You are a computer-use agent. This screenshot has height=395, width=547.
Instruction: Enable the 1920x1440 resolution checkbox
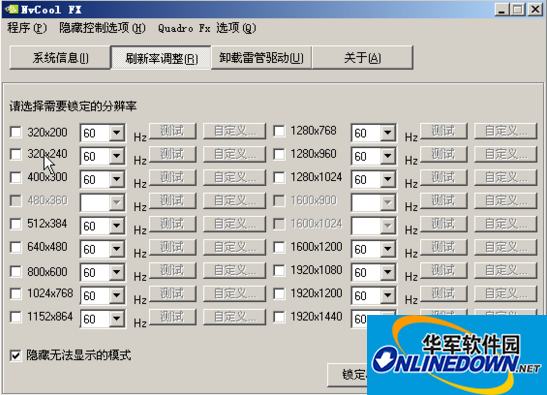tap(279, 317)
